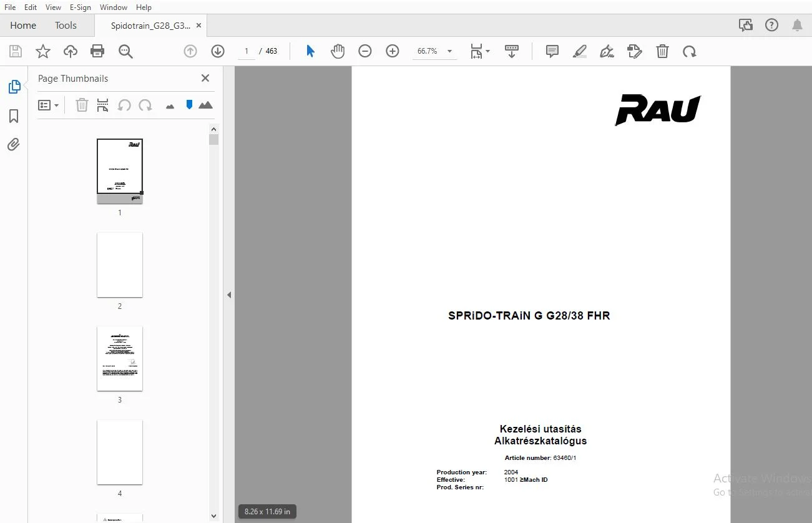Star this file with the star icon
812x523 pixels.
coord(42,51)
